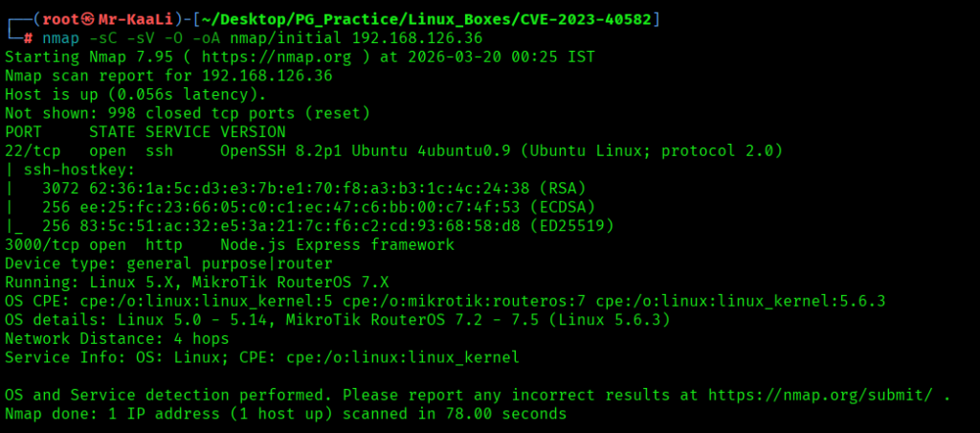The width and height of the screenshot is (980, 433).
Task: Click the Network Distance: 4 hops line
Action: pyautogui.click(x=117, y=338)
